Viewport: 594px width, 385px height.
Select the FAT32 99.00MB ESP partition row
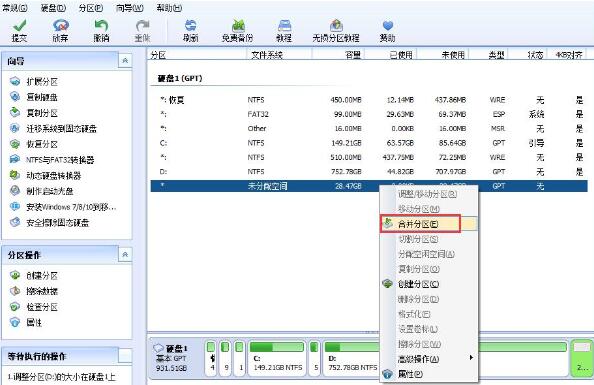(x=369, y=114)
